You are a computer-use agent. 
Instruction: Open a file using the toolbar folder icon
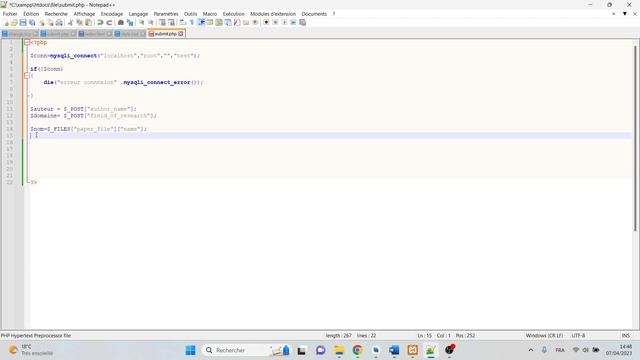[x=14, y=22]
